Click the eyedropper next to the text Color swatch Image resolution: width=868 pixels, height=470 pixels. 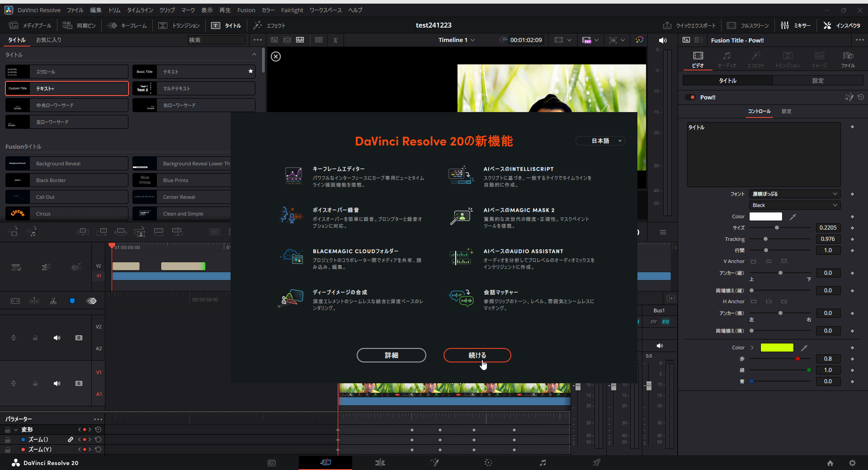[793, 216]
